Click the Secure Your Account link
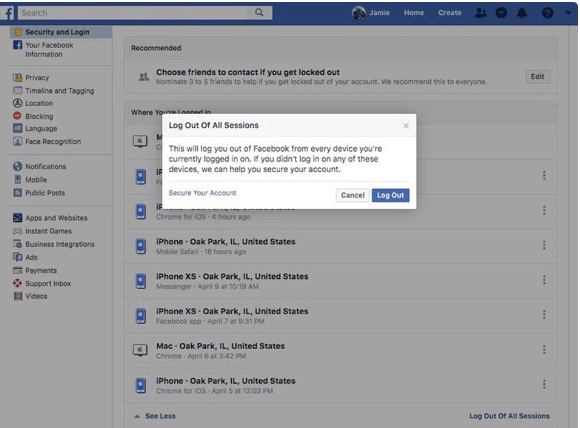Screen dimensions: 580x428 [202, 193]
